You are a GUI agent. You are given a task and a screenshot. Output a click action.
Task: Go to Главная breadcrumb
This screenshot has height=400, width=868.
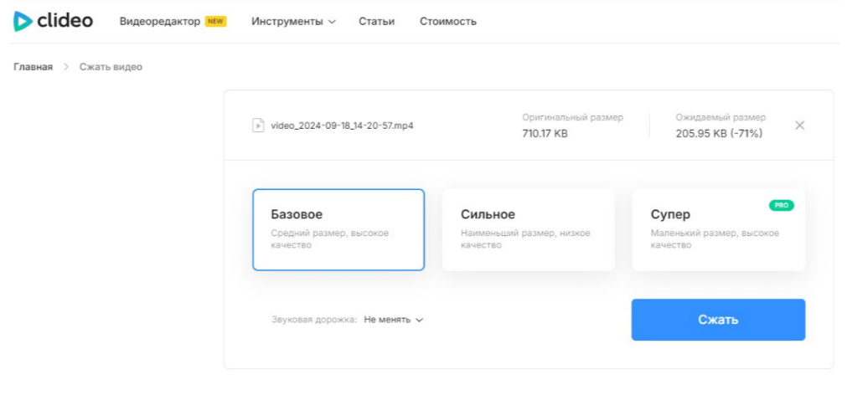pyautogui.click(x=34, y=67)
